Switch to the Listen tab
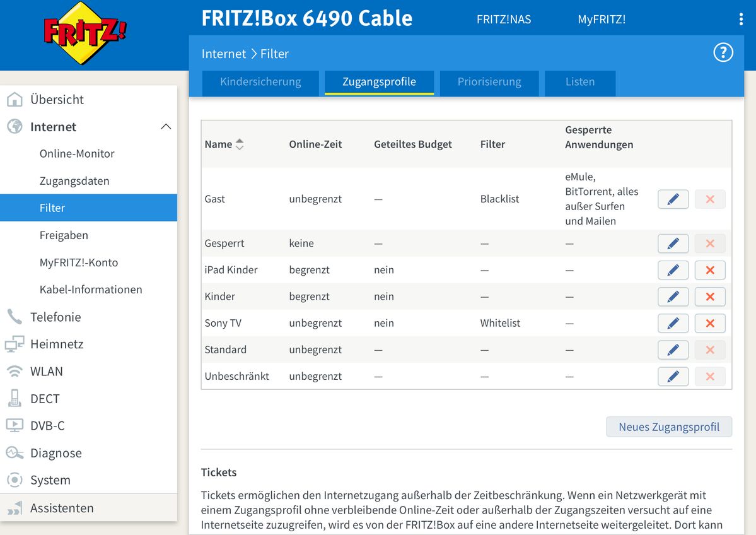The image size is (756, 535). pos(579,82)
